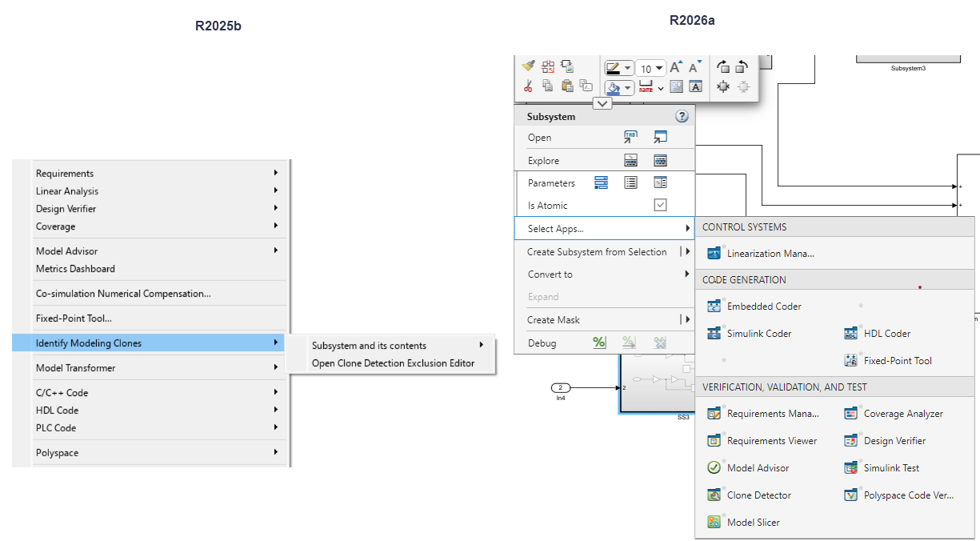
Task: Open HDL Coder app
Action: click(878, 334)
